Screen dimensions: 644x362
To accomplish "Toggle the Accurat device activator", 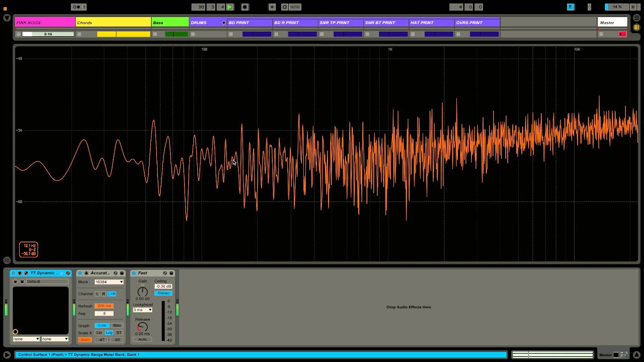I will click(80, 273).
